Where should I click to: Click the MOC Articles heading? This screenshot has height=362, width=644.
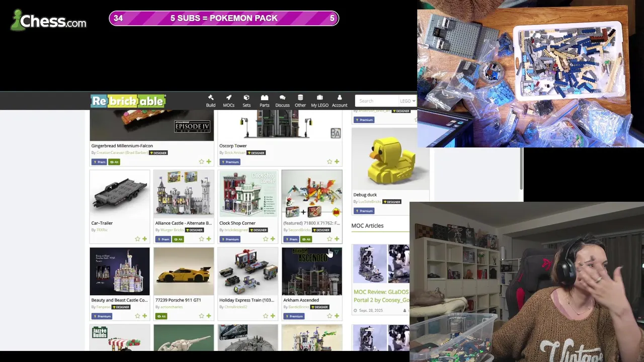pos(367,226)
